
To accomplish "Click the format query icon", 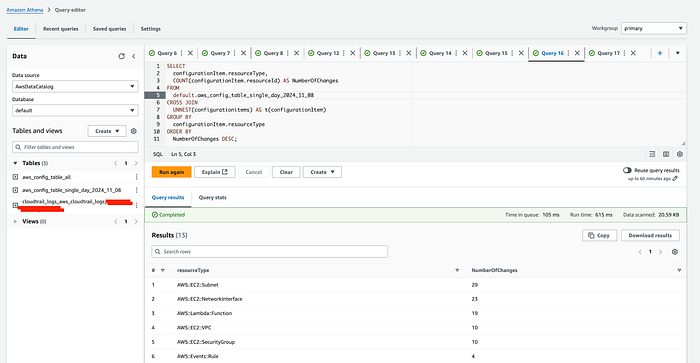I will coord(652,154).
